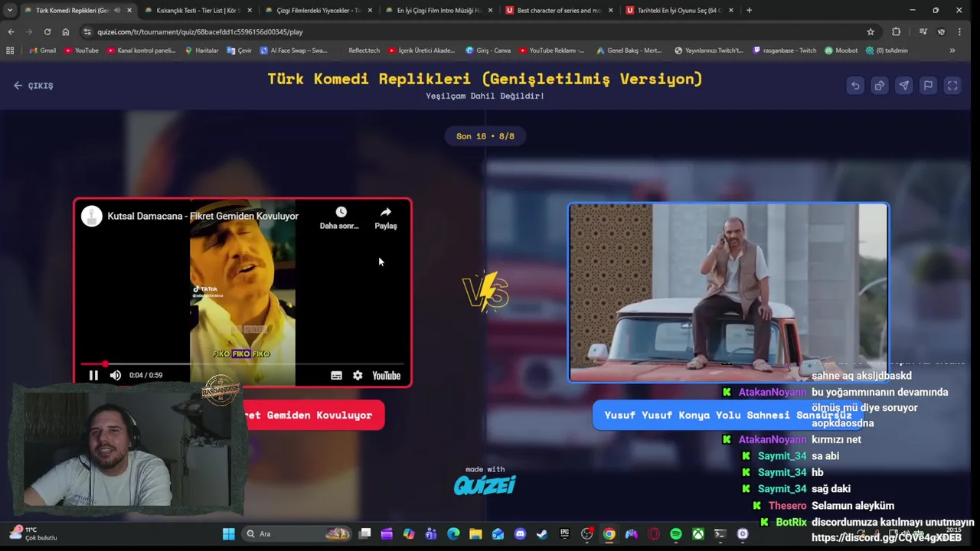Click the channel avatar in video header
The height and width of the screenshot is (551, 980).
point(92,216)
